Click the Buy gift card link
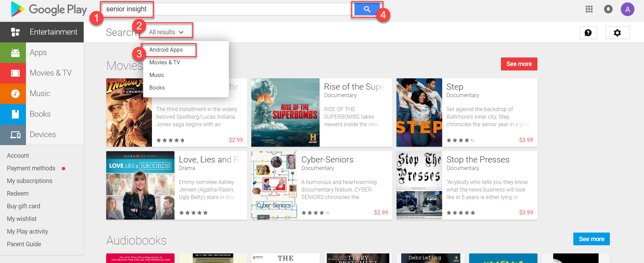Image resolution: width=644 pixels, height=263 pixels. (24, 206)
